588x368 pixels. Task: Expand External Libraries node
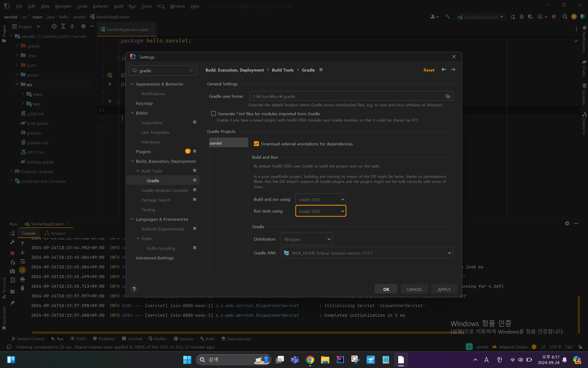pos(11,171)
